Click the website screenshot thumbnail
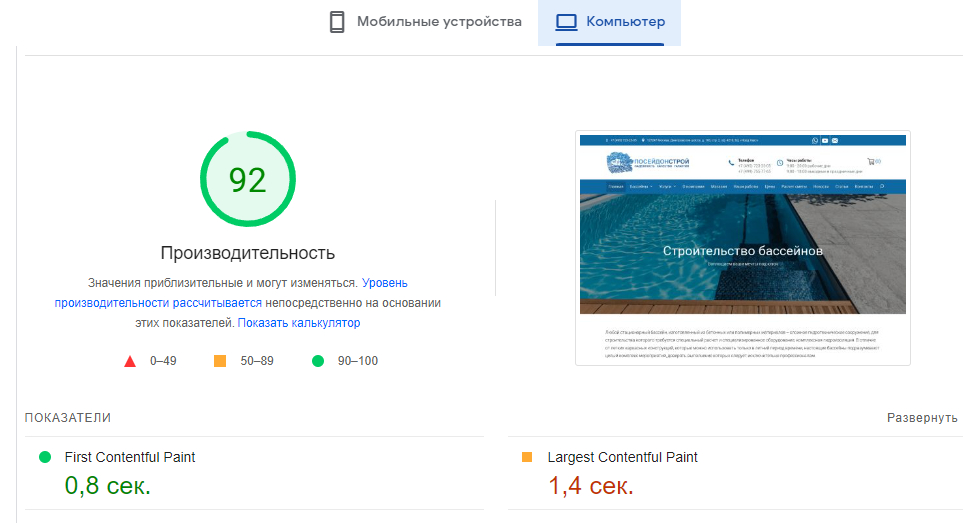Screen dimensions: 963x523 pos(742,247)
